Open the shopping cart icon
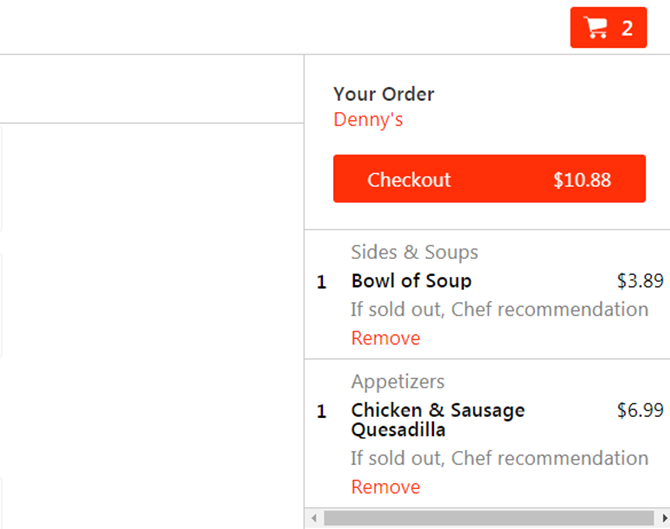This screenshot has height=529, width=670. (x=596, y=28)
